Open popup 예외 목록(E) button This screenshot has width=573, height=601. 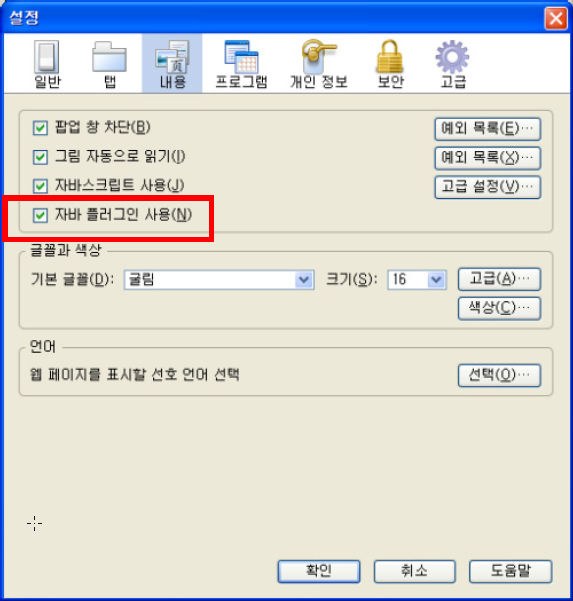[488, 129]
